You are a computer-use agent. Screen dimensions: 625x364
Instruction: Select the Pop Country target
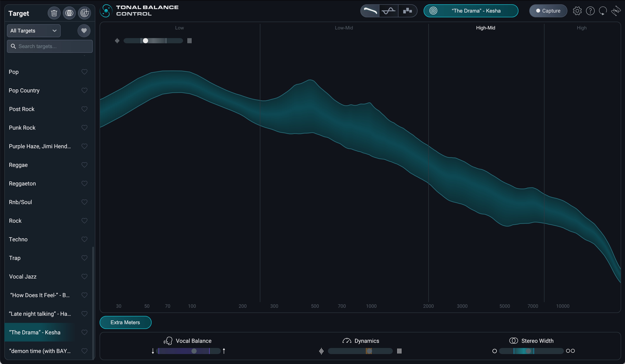(x=24, y=90)
